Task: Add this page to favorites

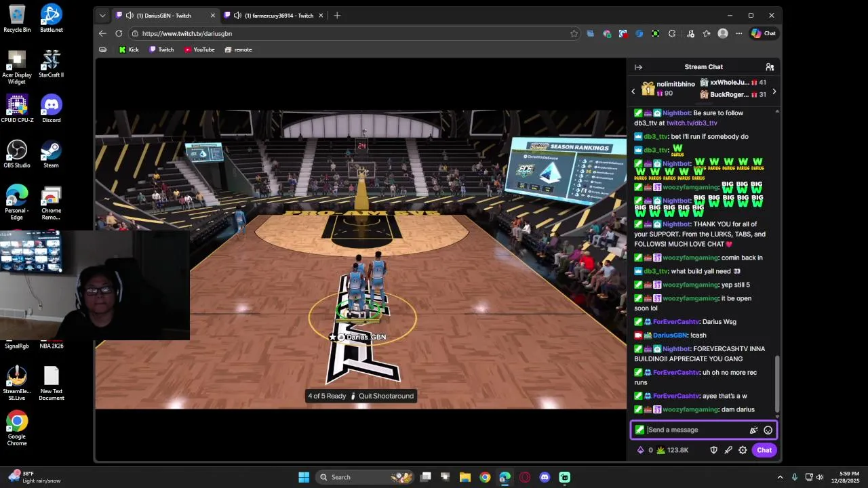Action: (574, 33)
